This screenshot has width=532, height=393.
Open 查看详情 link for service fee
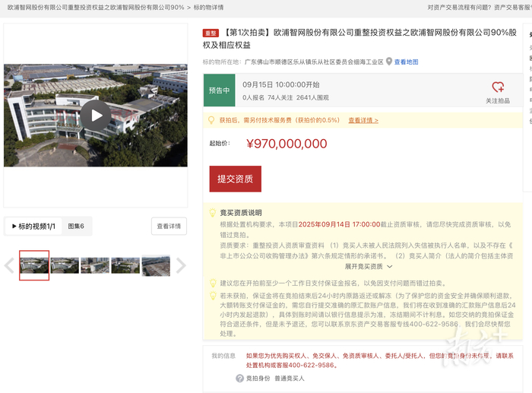363,120
